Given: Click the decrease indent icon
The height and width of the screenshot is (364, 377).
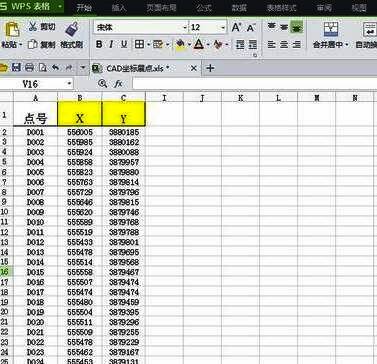Looking at the screenshot, I should [240, 44].
